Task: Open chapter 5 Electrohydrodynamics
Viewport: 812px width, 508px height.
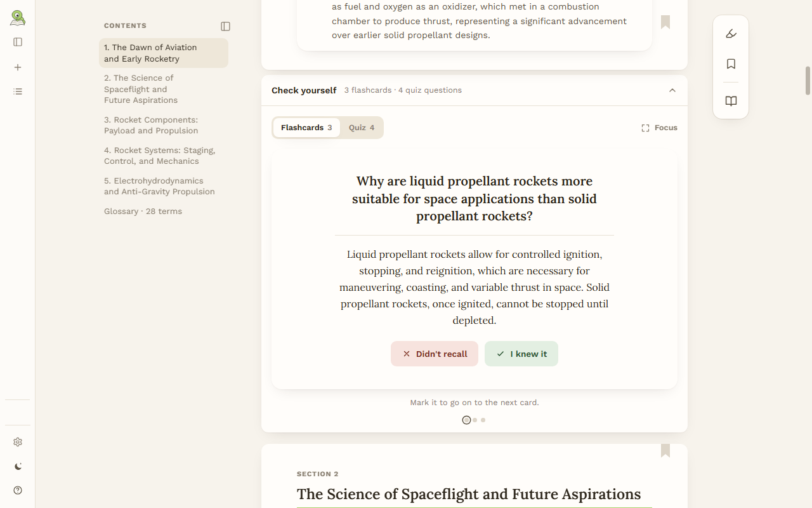Action: [x=164, y=186]
